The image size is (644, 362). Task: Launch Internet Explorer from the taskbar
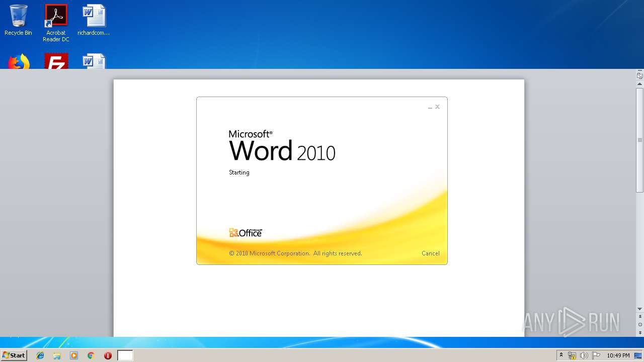(40, 355)
